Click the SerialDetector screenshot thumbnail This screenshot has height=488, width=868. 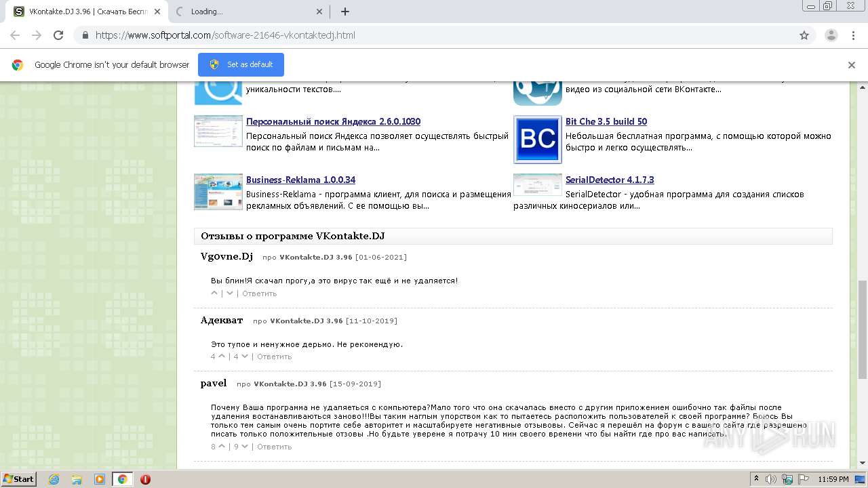[538, 184]
